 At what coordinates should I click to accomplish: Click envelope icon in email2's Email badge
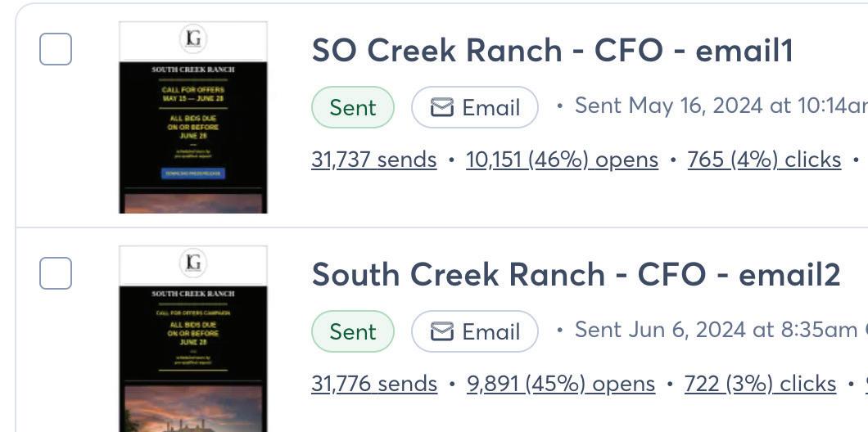(442, 332)
